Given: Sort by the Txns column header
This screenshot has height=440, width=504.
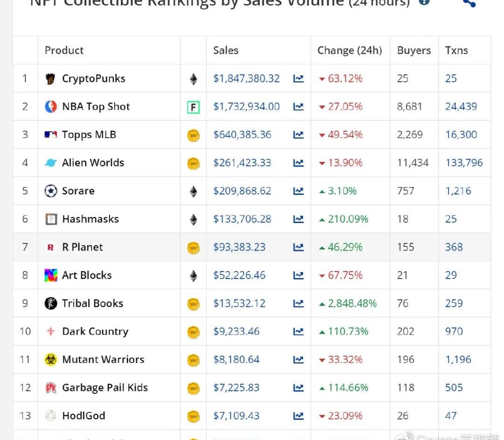Looking at the screenshot, I should click(x=456, y=50).
